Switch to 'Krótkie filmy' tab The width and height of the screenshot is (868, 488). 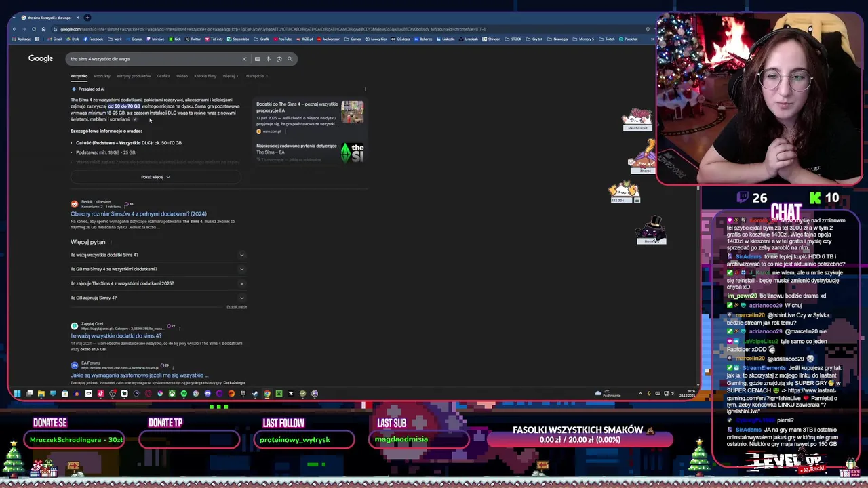[x=205, y=76]
